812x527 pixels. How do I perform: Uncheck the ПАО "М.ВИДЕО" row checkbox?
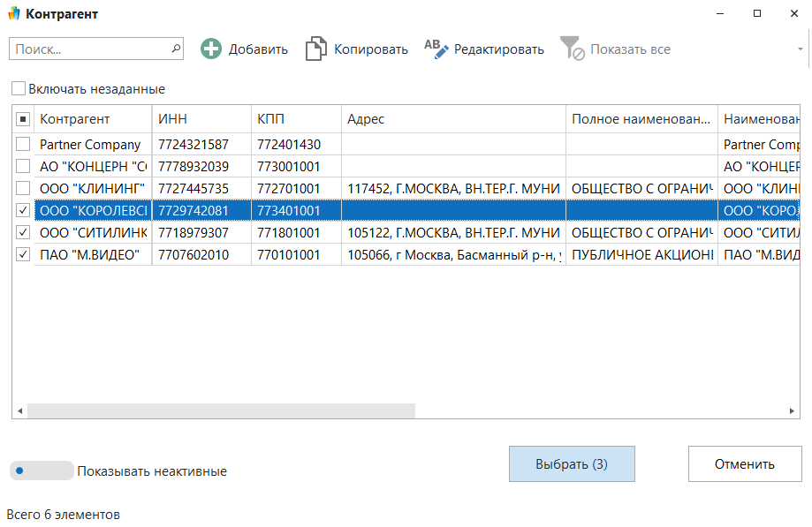[x=23, y=255]
